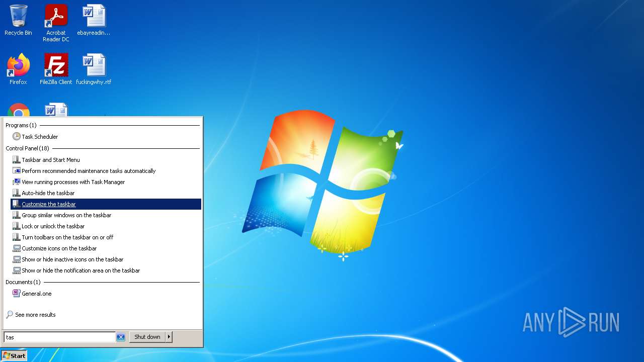
Task: Launch Acrobat Reader DC shortcut
Action: [56, 23]
